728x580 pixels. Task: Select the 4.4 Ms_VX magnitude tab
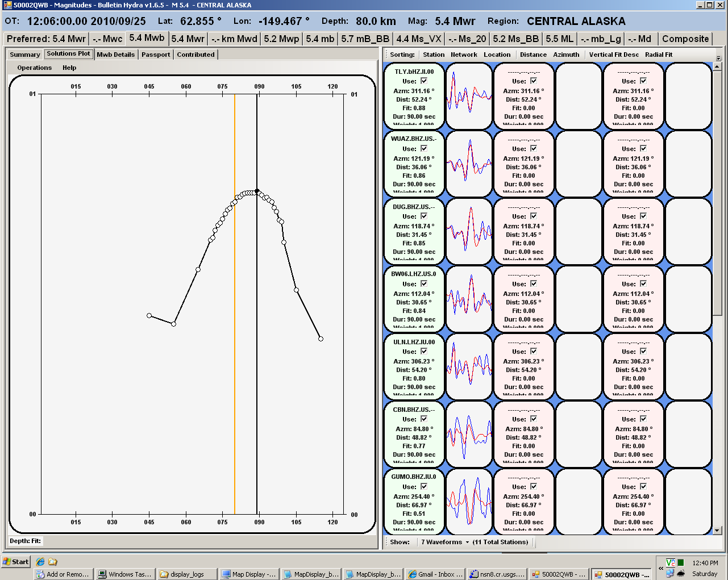click(x=419, y=39)
